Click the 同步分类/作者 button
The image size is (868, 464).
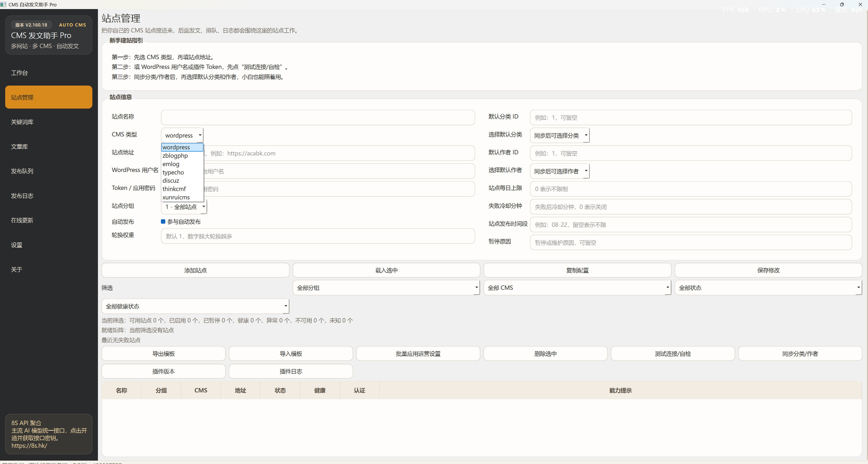(x=800, y=354)
